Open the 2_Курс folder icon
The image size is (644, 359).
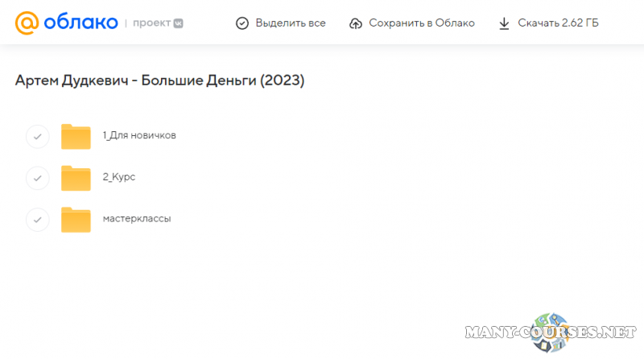(76, 178)
